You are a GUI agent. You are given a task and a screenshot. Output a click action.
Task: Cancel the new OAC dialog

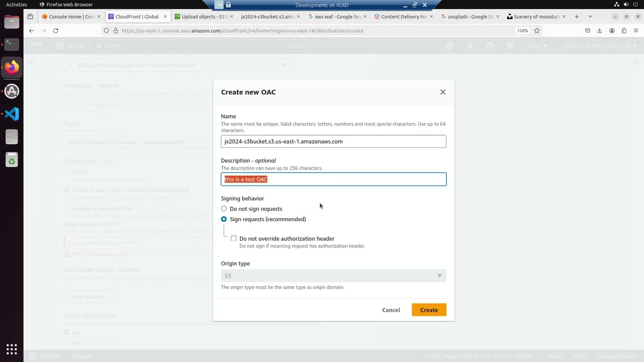(391, 310)
